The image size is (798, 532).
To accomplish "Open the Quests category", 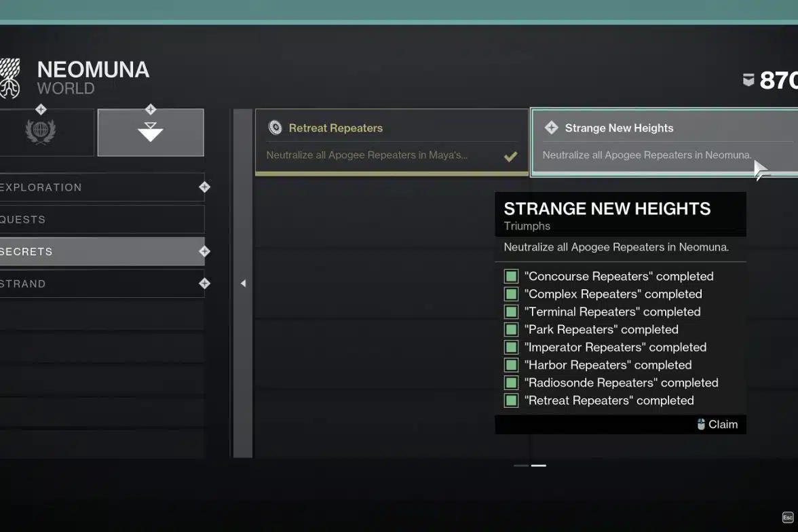I will click(x=102, y=219).
